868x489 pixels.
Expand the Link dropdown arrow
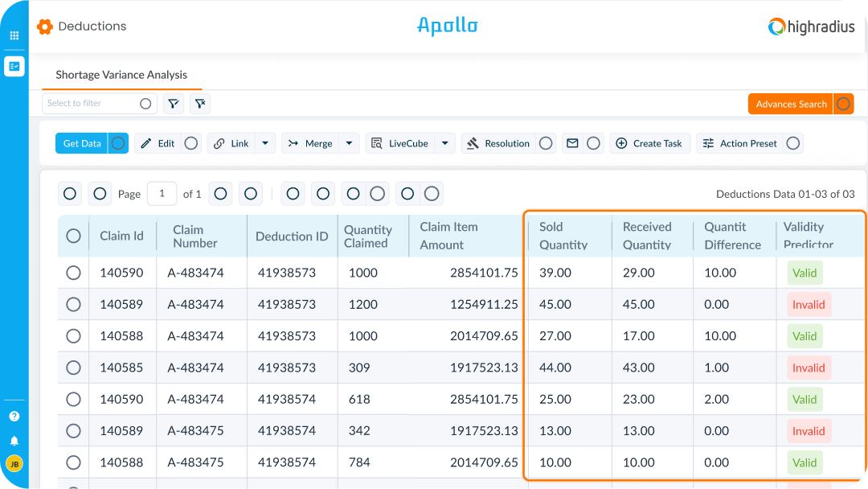(266, 143)
